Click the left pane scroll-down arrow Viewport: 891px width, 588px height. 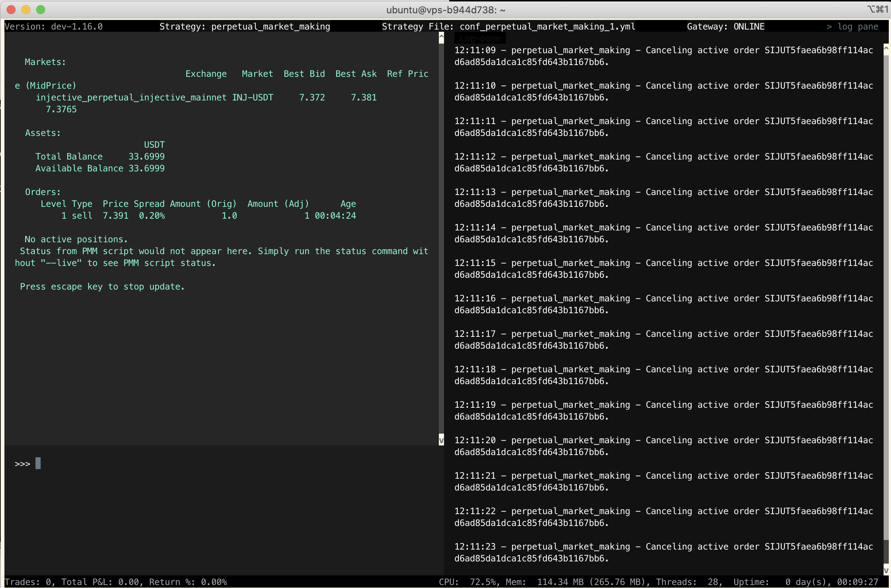point(441,440)
